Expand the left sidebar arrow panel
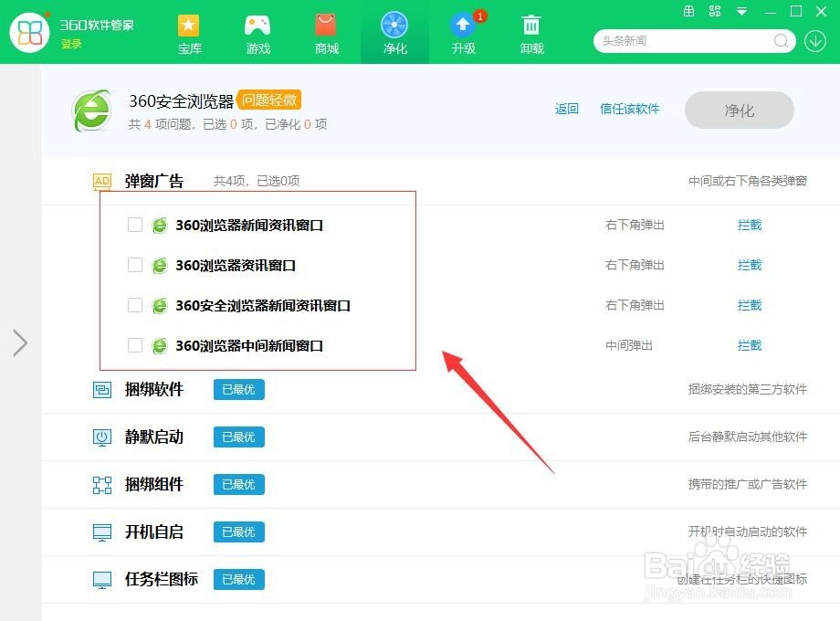The height and width of the screenshot is (621, 840). pyautogui.click(x=20, y=343)
